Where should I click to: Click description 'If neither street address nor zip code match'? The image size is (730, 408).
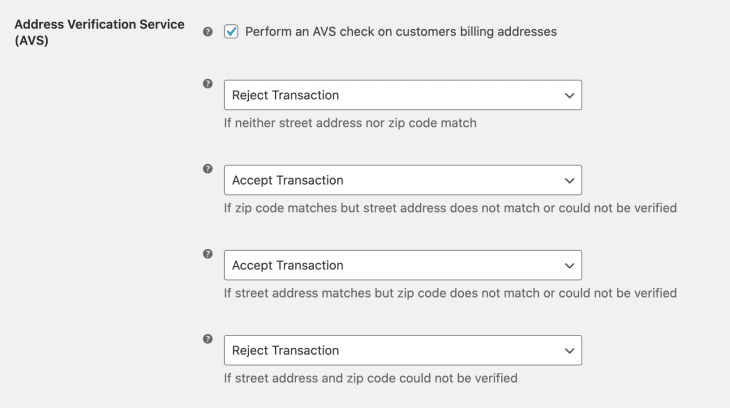click(350, 123)
